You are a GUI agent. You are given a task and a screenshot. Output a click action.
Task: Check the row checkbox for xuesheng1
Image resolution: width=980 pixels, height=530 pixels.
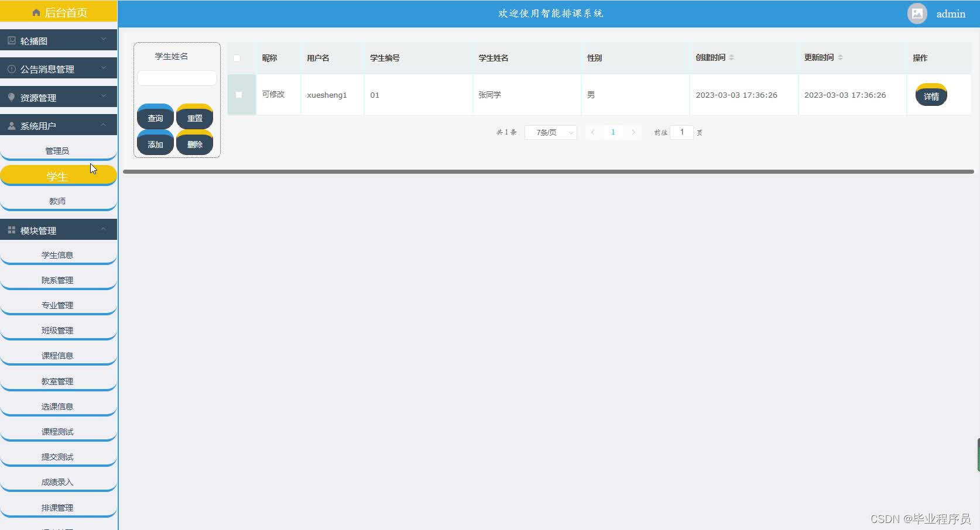click(x=239, y=95)
